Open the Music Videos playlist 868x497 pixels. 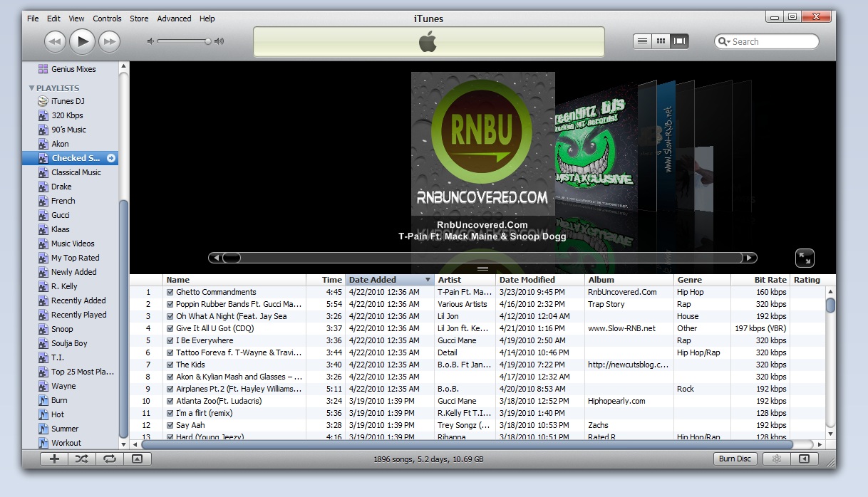tap(73, 244)
